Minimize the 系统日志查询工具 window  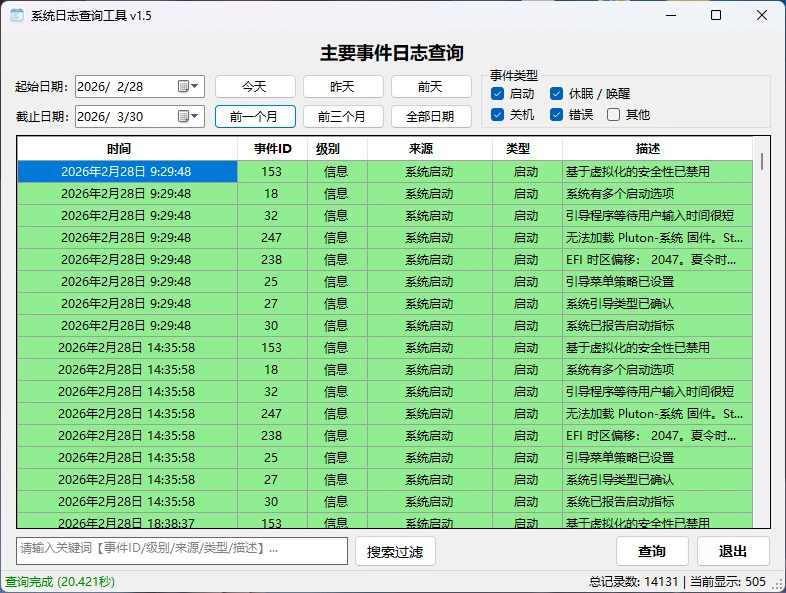point(671,15)
